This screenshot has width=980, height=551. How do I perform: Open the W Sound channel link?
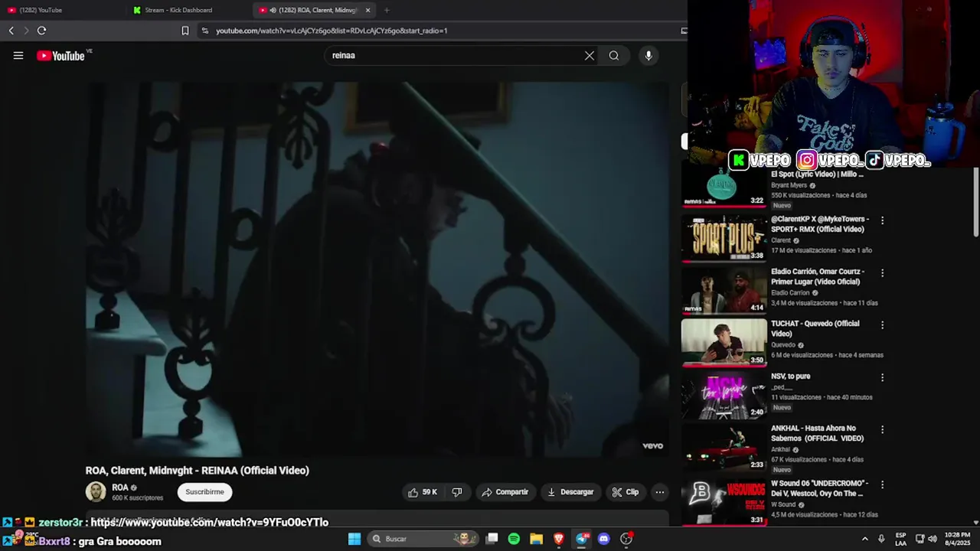pos(783,505)
